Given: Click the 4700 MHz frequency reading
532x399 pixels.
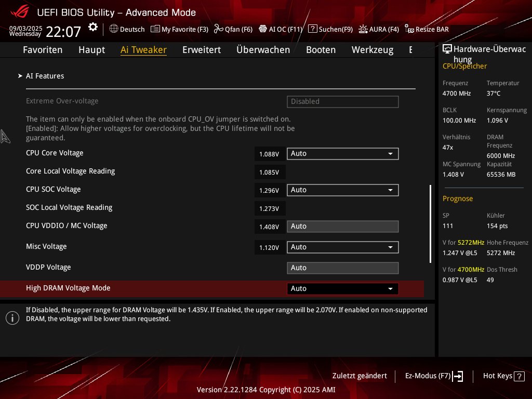Looking at the screenshot, I should pos(457,94).
